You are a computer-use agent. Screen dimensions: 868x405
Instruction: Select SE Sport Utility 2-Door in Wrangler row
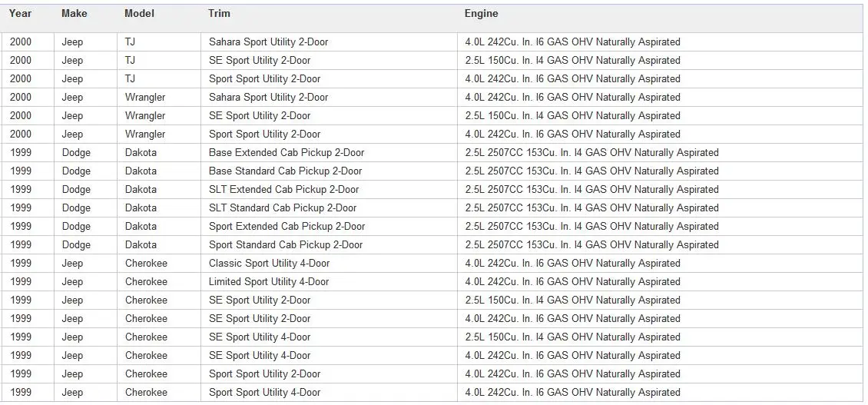click(x=260, y=116)
